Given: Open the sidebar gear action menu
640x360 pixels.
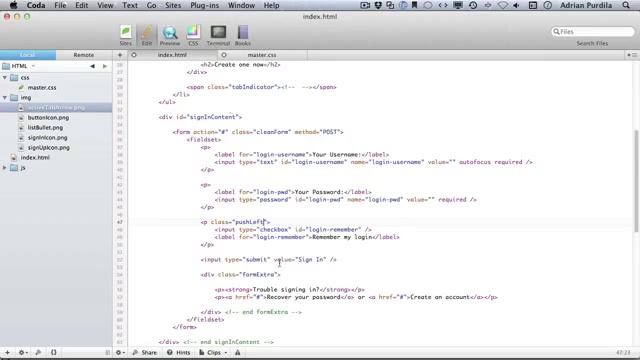Looking at the screenshot, I should [x=23, y=352].
